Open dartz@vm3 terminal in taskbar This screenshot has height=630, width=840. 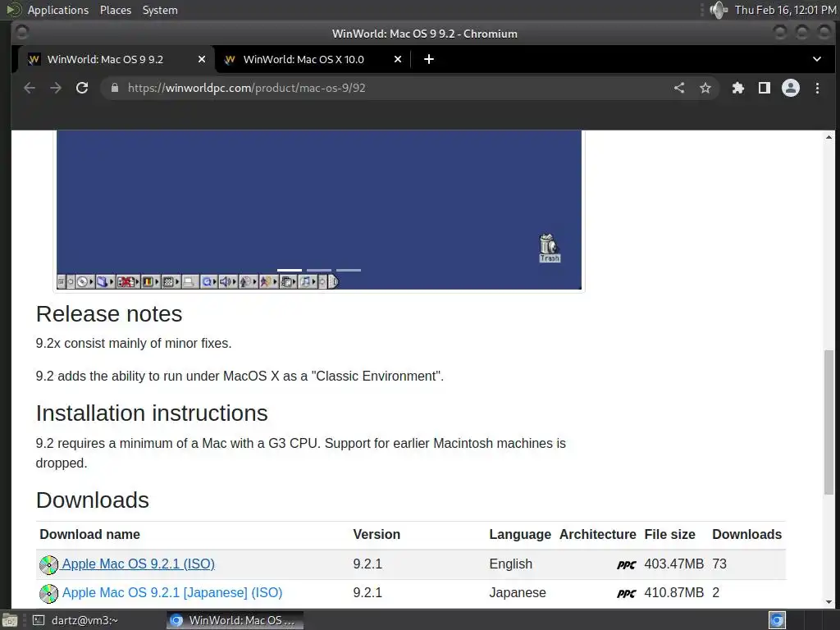(76, 620)
